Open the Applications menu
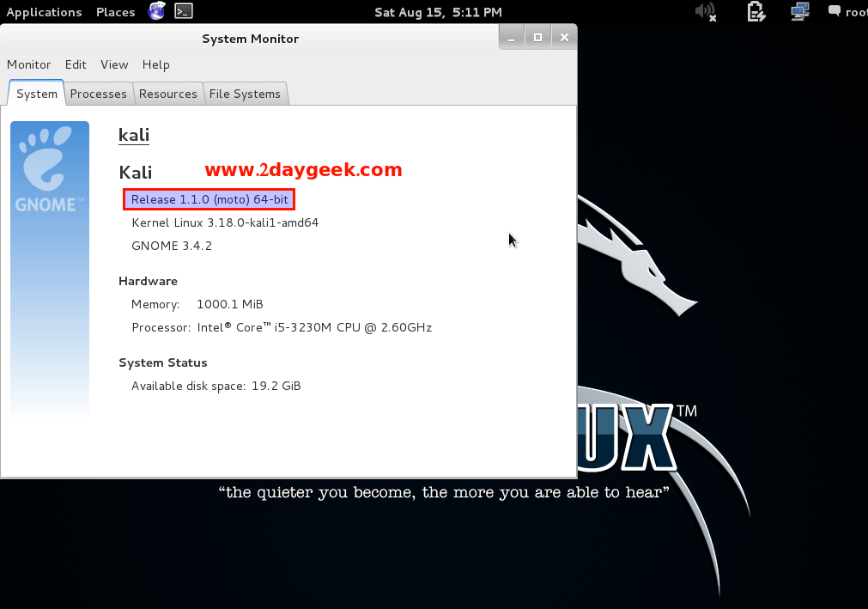 pos(44,12)
